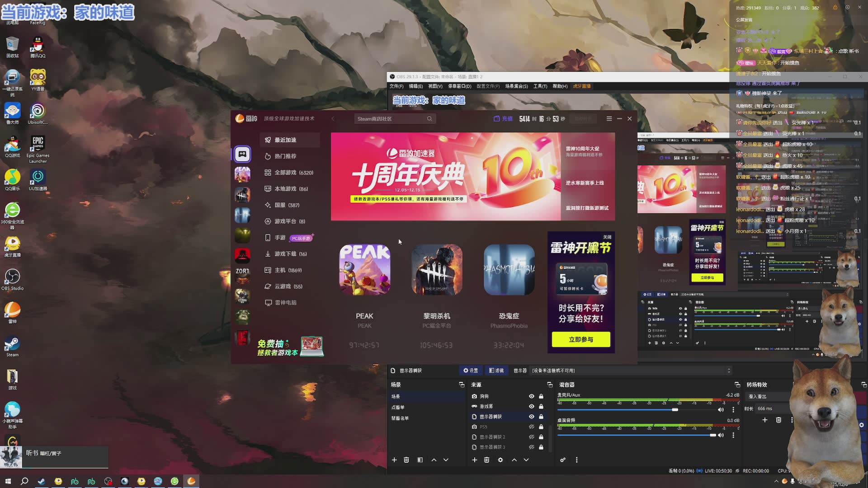868x488 pixels.
Task: Open the 滑入滑出 transition dropdown
Action: pos(766,396)
